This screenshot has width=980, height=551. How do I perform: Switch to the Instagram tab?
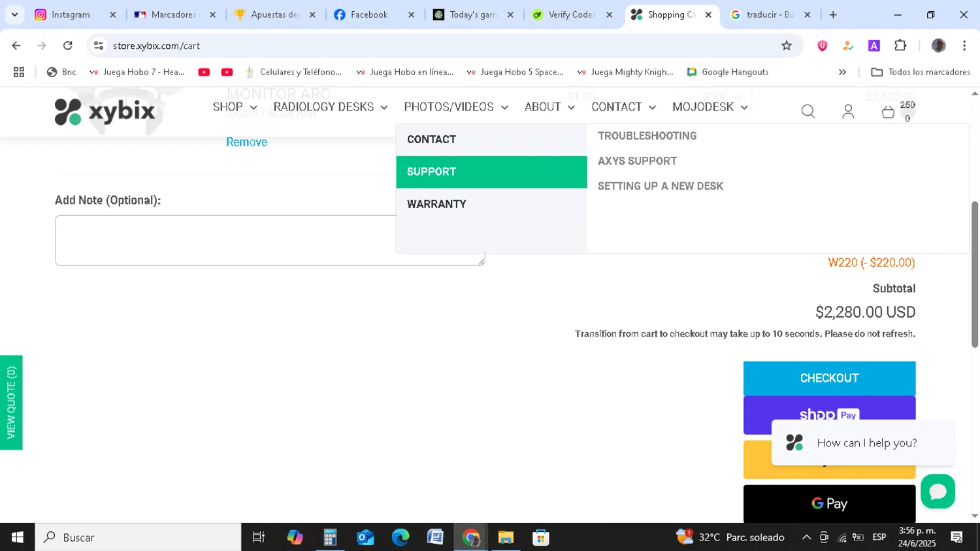click(x=75, y=14)
